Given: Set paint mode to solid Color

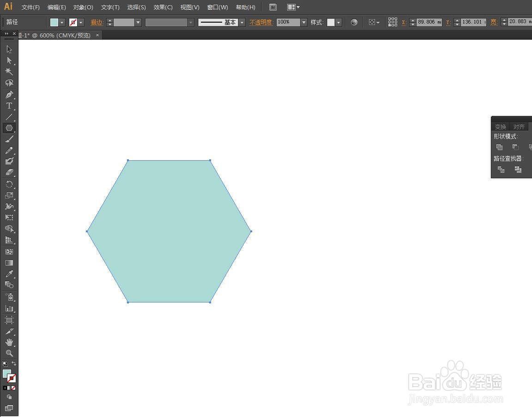Looking at the screenshot, I should tap(5, 388).
